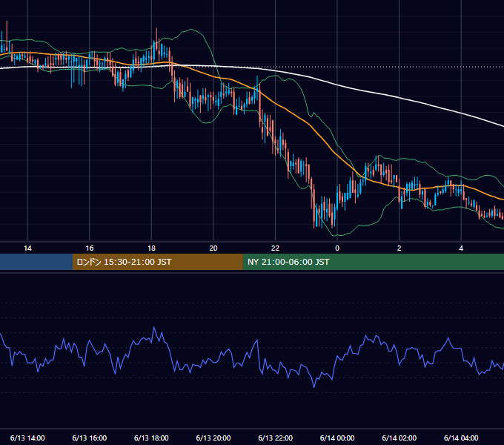Click the 6/13 14:00 date label
Screen dimensions: 504x445
point(27,438)
